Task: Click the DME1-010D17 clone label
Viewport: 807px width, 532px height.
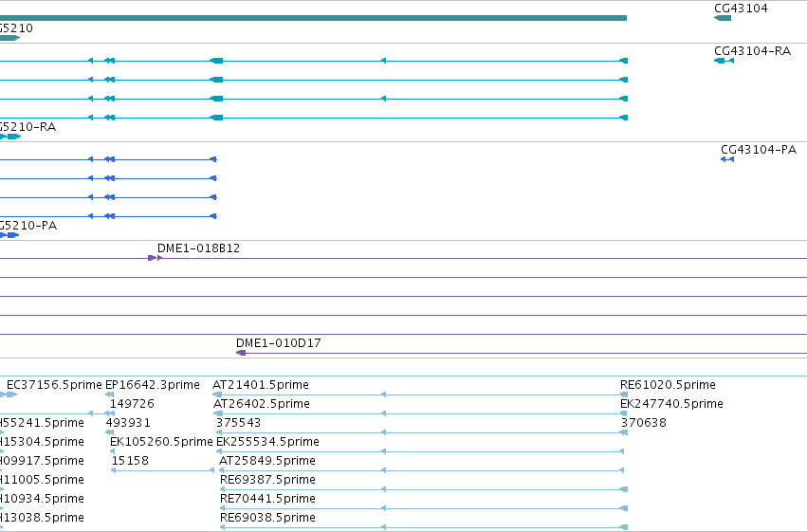Action: pos(279,342)
